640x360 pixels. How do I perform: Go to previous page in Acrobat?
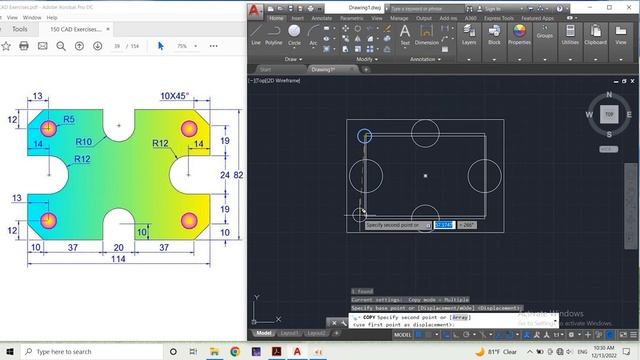79,46
